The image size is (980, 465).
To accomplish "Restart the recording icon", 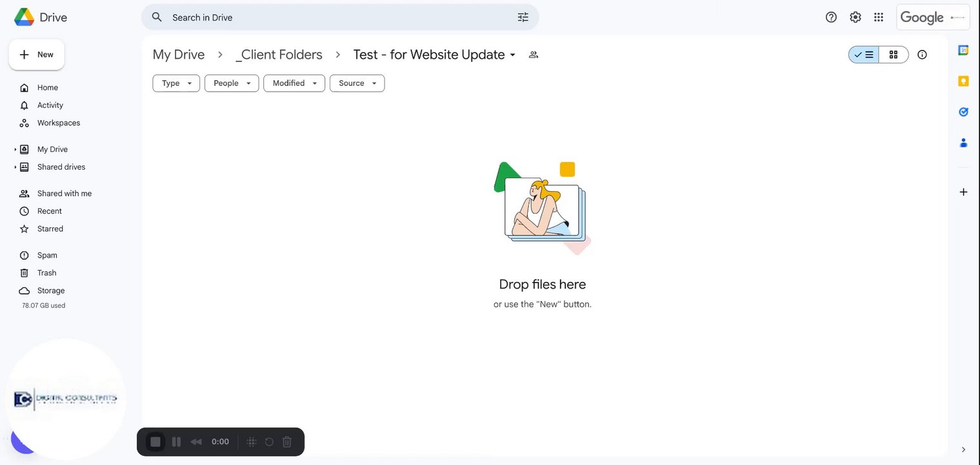I will pos(269,442).
